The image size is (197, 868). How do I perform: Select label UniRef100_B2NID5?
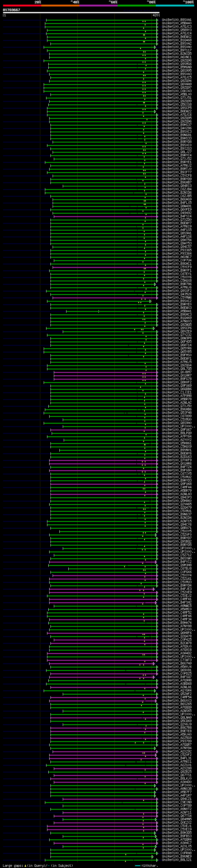(176, 54)
